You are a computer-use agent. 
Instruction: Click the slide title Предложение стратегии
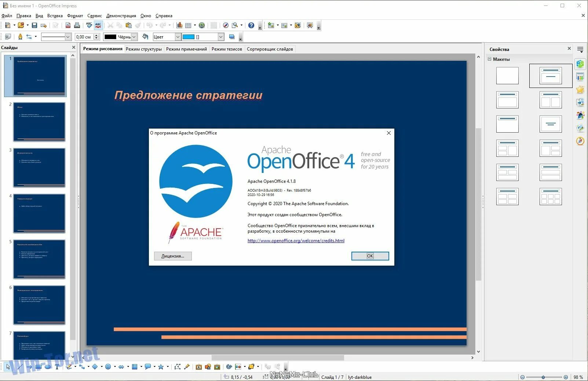(189, 95)
